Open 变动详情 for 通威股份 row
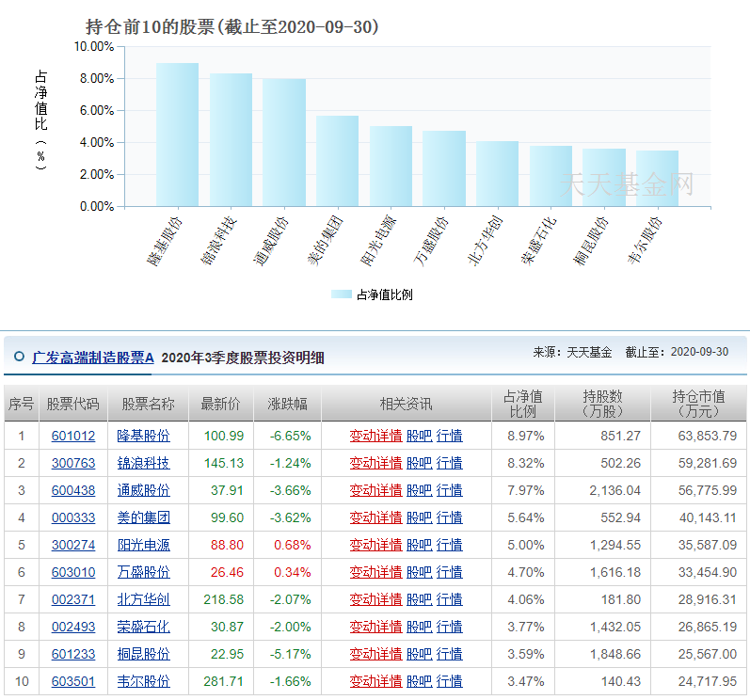This screenshot has width=750, height=700. [x=375, y=490]
